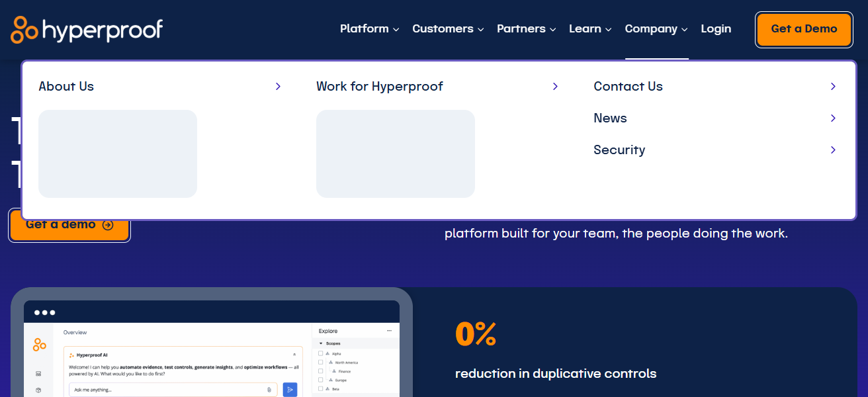Expand the Customers navigation menu

(x=448, y=29)
